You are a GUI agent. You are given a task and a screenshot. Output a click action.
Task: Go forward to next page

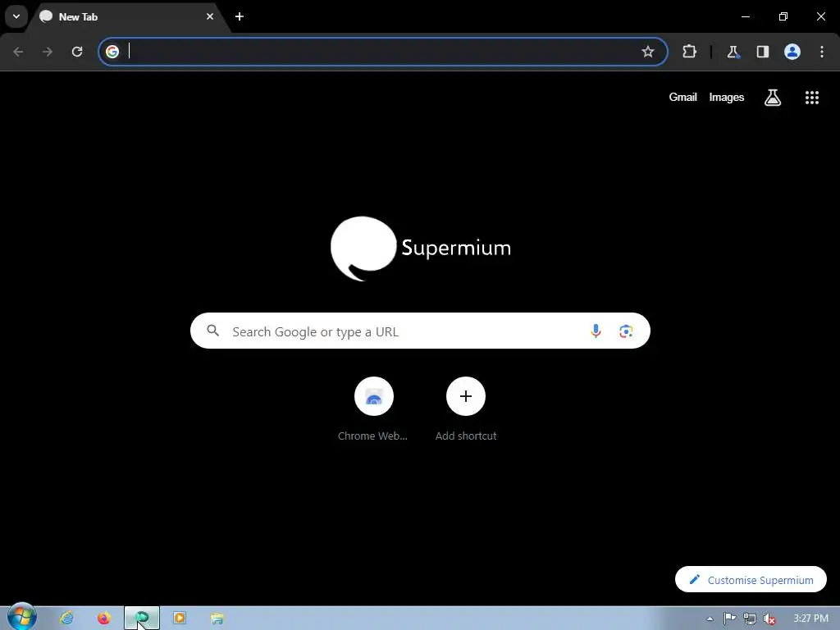[x=48, y=52]
